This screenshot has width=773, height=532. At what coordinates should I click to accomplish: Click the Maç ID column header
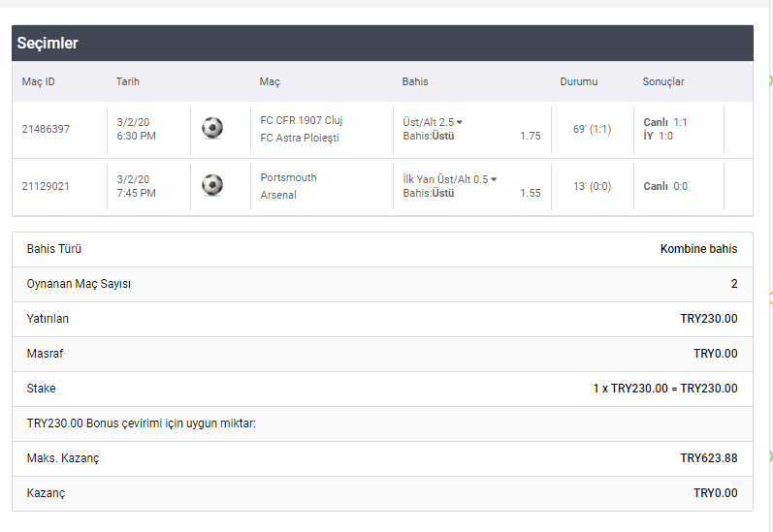(x=39, y=81)
